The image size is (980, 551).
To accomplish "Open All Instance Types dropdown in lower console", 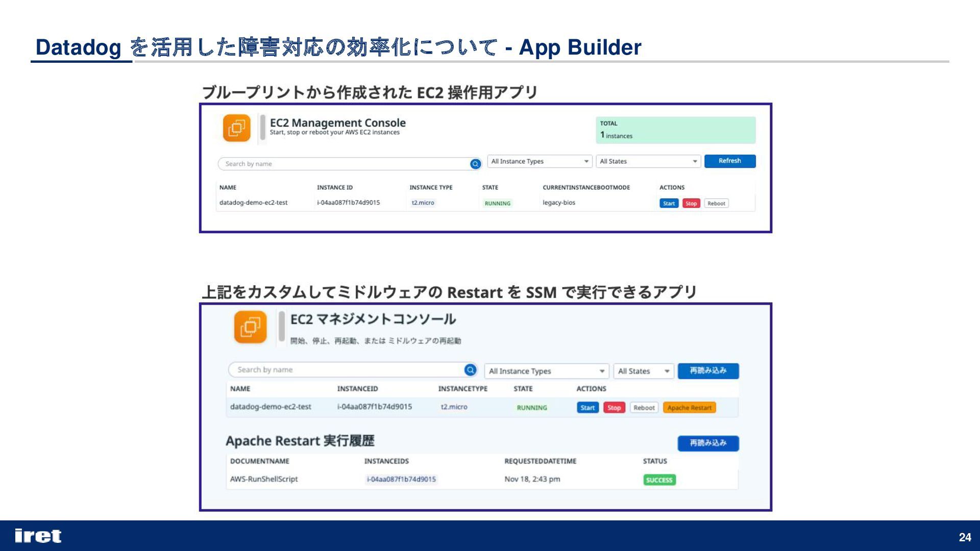I will (x=547, y=371).
